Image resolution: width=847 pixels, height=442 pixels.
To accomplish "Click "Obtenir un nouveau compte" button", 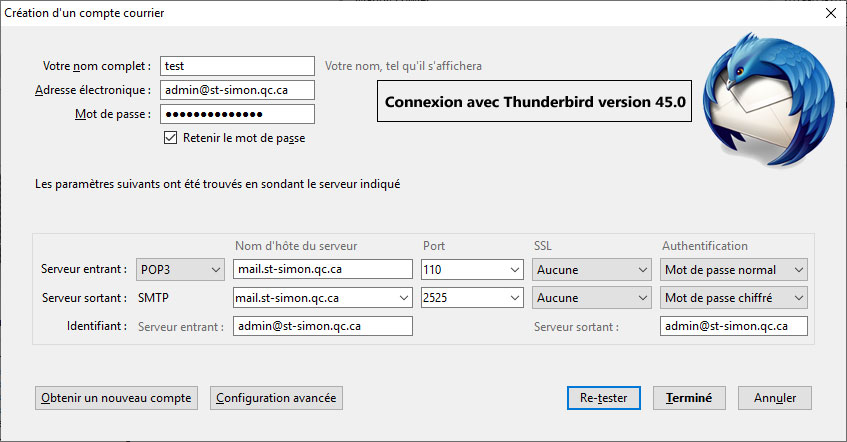I will (x=116, y=398).
